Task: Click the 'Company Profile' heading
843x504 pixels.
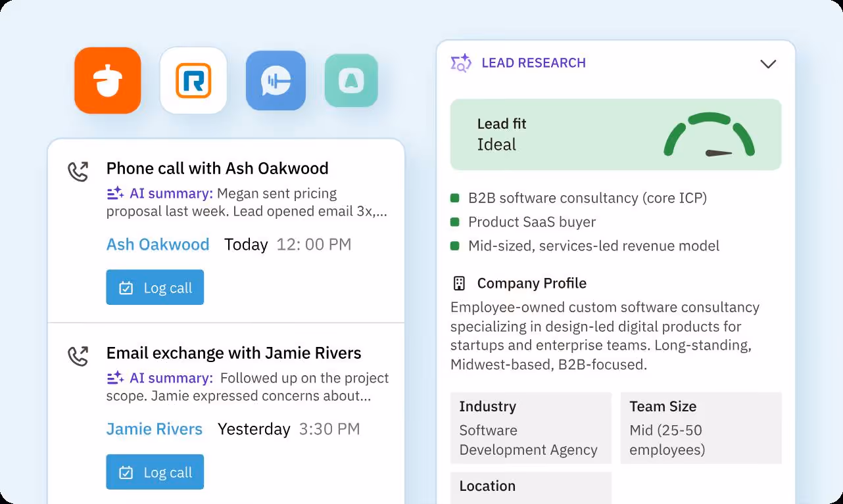Action: 532,283
